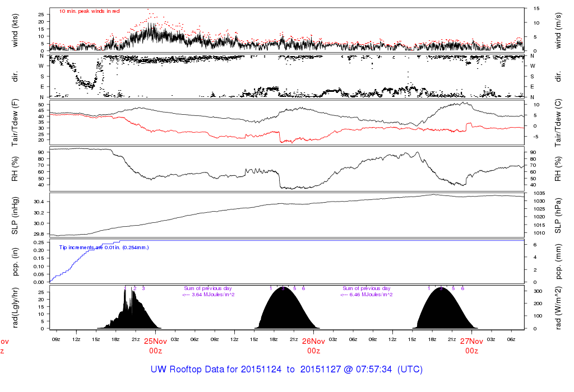Click the '45' tick on Tair/Tdew (F) axis
The image size is (574, 392).
(41, 111)
